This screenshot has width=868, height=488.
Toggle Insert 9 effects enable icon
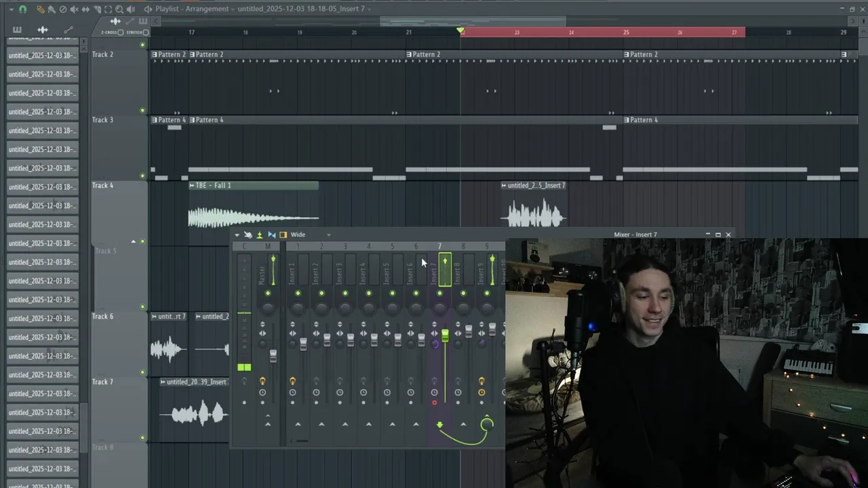[x=481, y=382]
